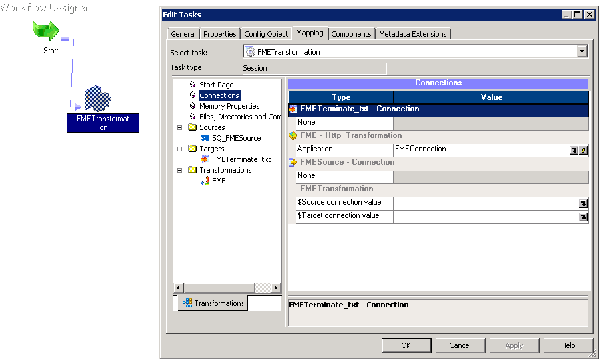The height and width of the screenshot is (364, 609).
Task: Switch to the Properties tab
Action: pyautogui.click(x=220, y=34)
